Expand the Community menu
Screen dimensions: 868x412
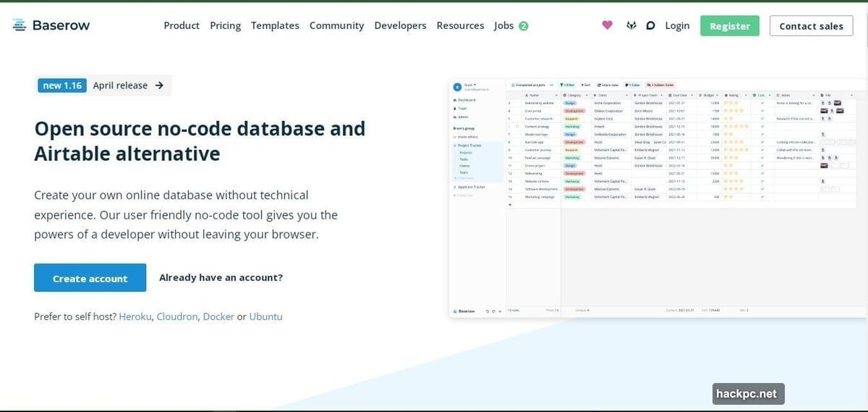[x=336, y=25]
